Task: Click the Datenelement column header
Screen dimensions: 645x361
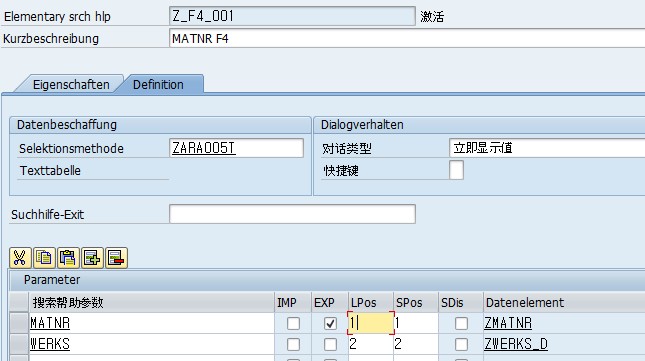Action: click(x=564, y=302)
